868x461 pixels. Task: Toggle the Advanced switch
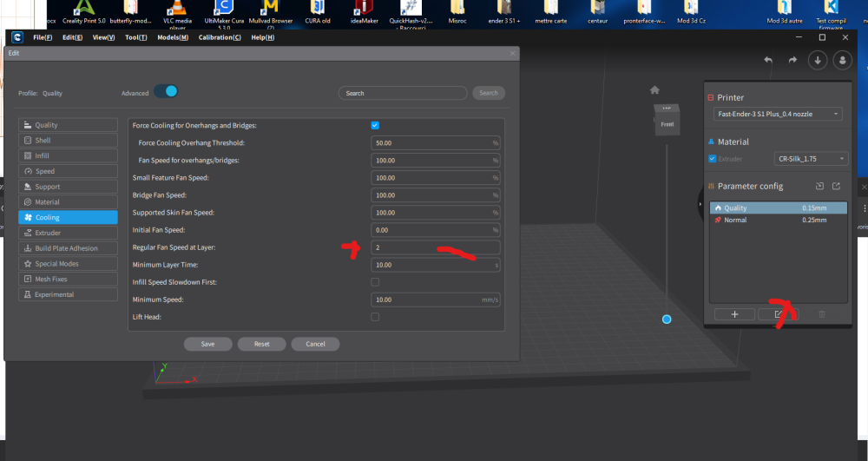166,91
